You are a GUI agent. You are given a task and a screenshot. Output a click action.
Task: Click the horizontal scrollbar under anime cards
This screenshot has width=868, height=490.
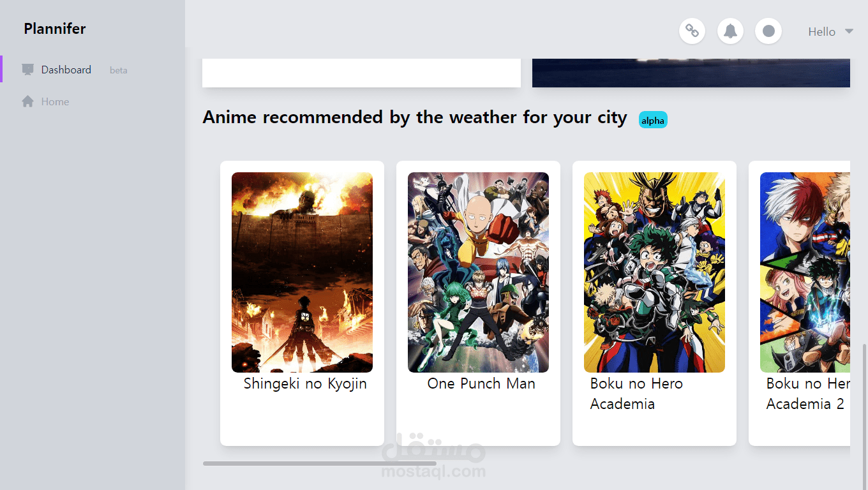(x=320, y=463)
